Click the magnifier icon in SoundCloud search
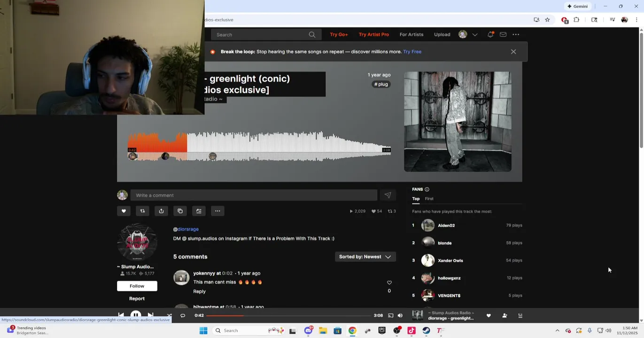Viewport: 644px width, 338px height. pyautogui.click(x=312, y=35)
